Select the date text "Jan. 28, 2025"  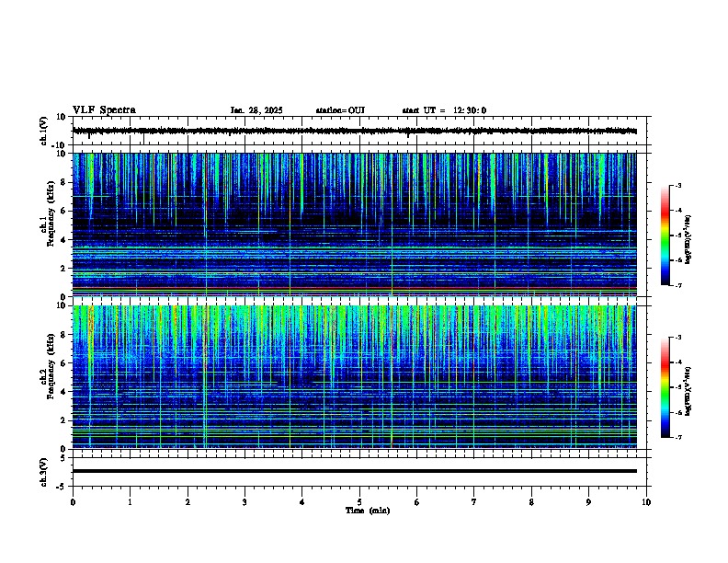click(x=256, y=110)
